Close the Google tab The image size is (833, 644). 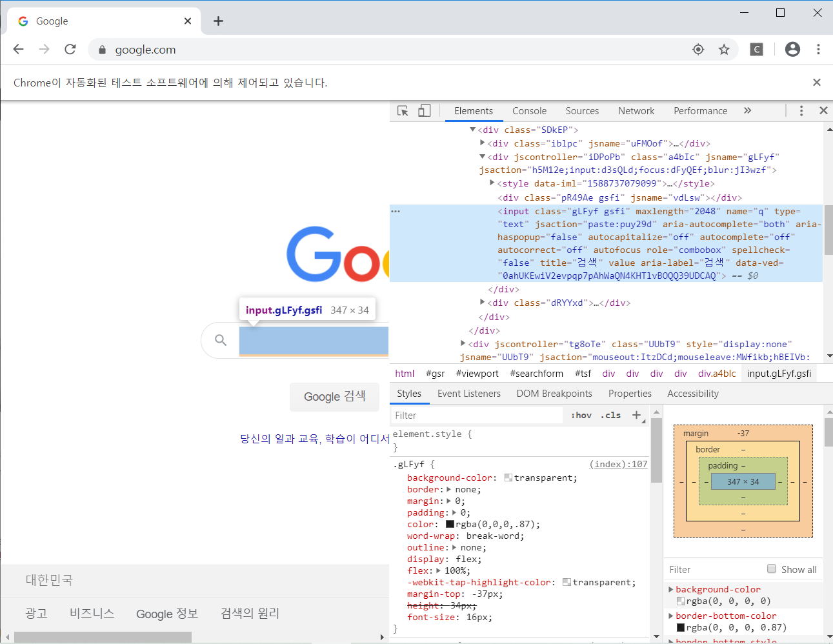point(188,21)
